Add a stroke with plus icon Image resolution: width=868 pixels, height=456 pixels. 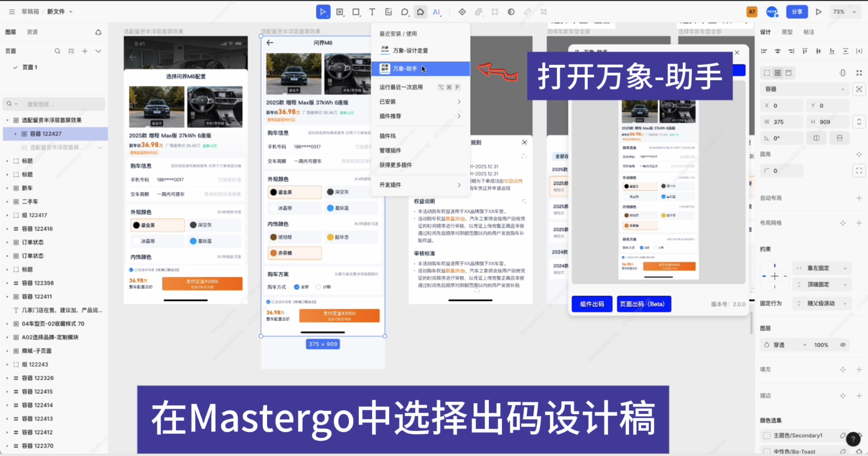click(859, 395)
